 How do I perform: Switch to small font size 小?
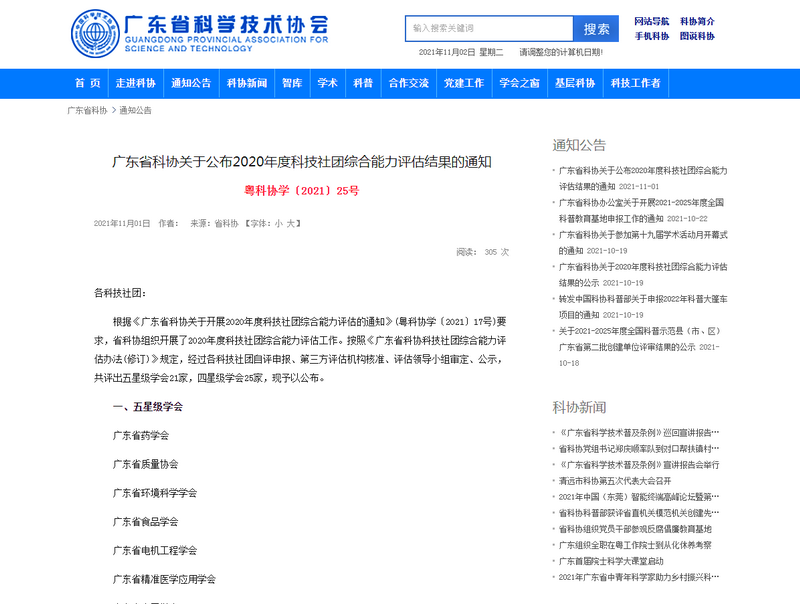(279, 223)
